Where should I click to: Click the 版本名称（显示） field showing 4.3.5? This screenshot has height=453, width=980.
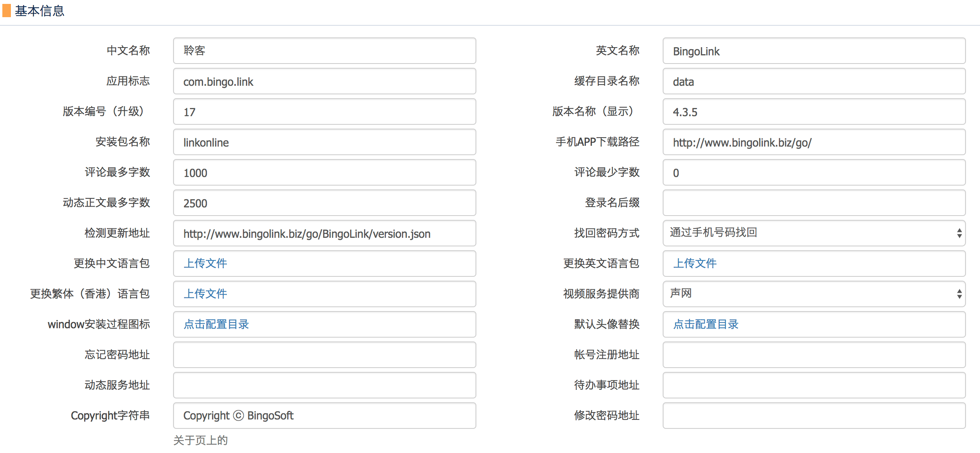(x=814, y=111)
